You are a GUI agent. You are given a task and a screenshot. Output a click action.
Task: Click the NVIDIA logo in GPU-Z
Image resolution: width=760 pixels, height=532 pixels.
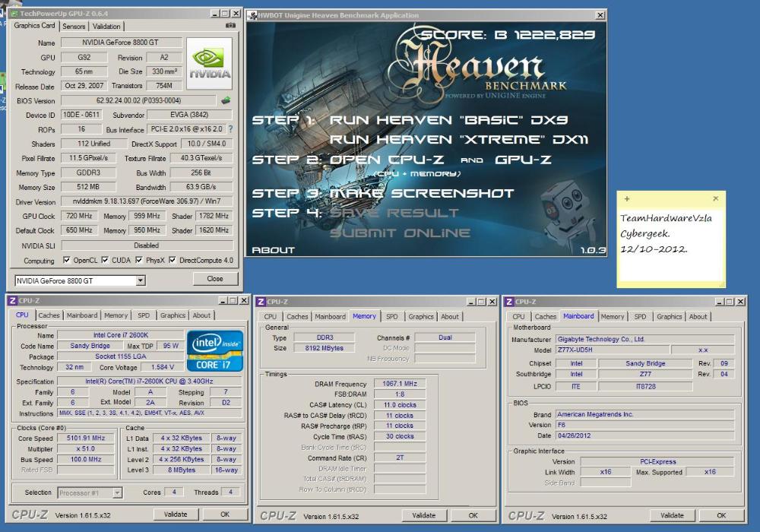210,64
